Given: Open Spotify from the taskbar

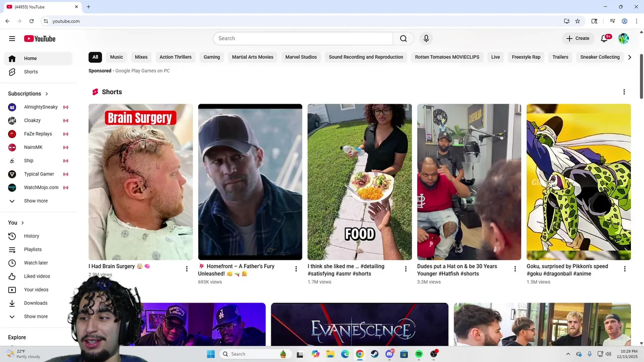Looking at the screenshot, I should click(419, 354).
